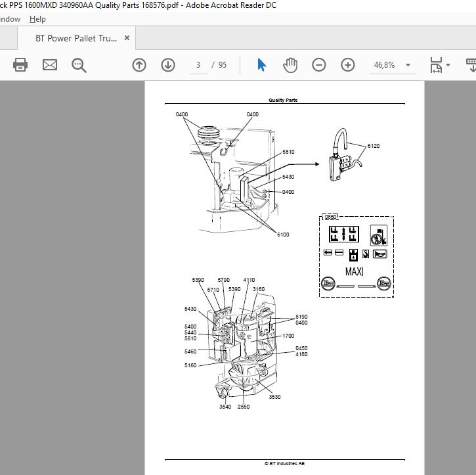Click the 46,8% zoom value box

click(384, 65)
